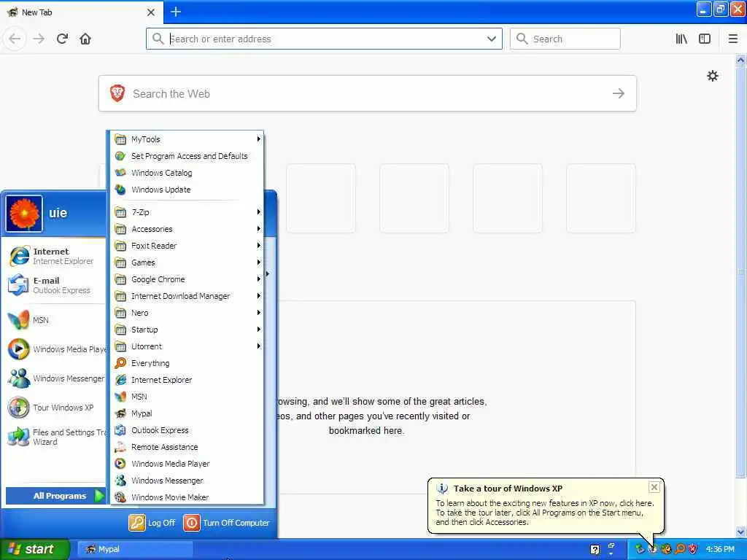747x560 pixels.
Task: Open Remote Assistance program
Action: pyautogui.click(x=187, y=447)
